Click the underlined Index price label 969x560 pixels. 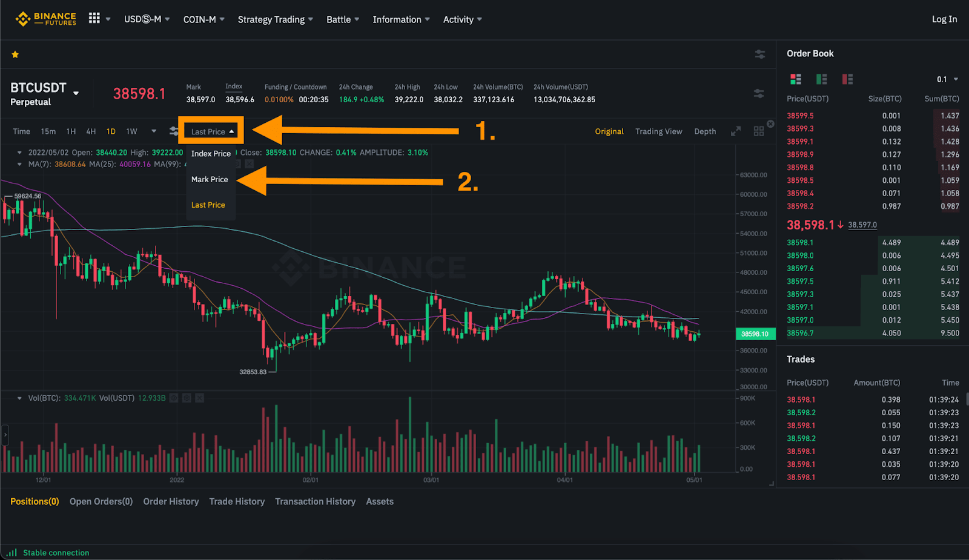pyautogui.click(x=234, y=87)
